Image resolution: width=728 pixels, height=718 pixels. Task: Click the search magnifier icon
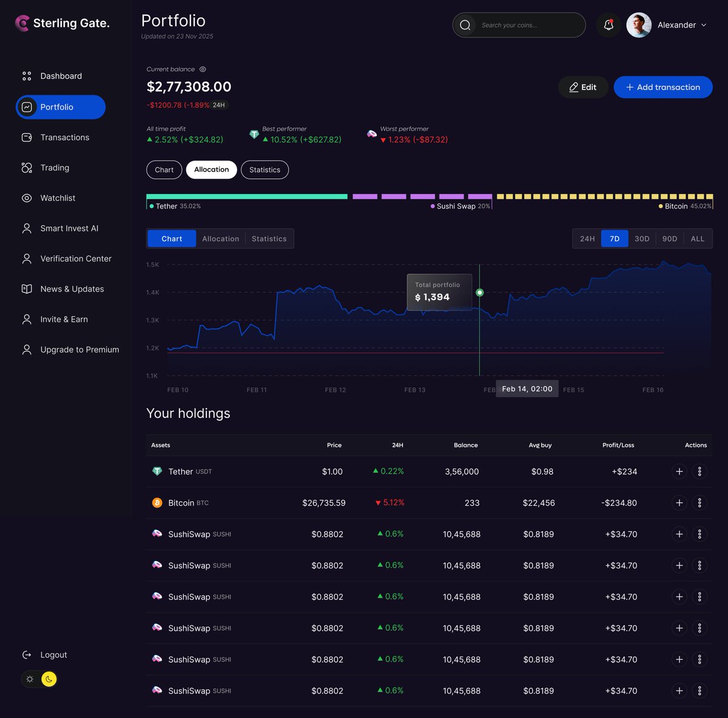tap(465, 25)
